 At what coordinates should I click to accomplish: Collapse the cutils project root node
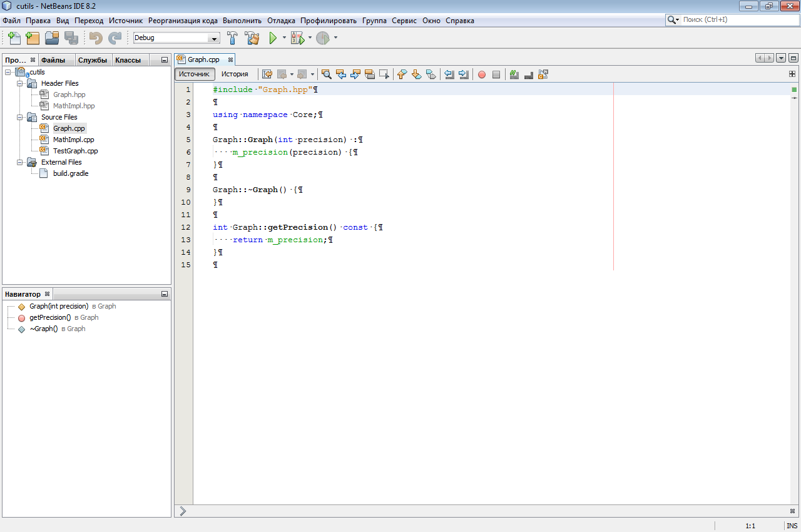tap(8, 72)
